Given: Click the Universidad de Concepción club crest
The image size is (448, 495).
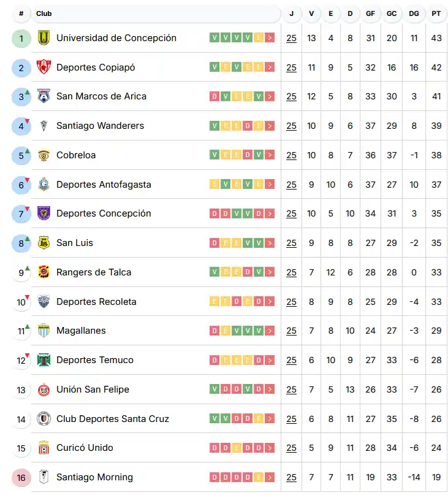Looking at the screenshot, I should pos(42,38).
